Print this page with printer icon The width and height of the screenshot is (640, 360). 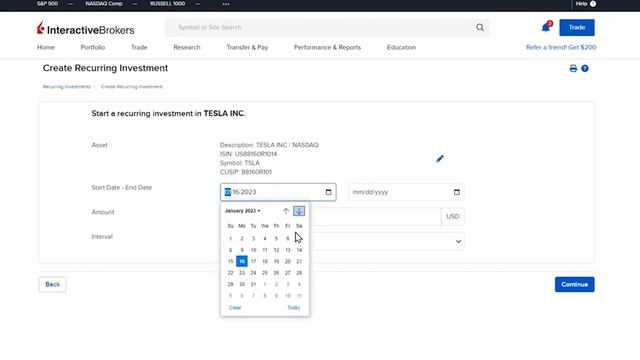(573, 69)
